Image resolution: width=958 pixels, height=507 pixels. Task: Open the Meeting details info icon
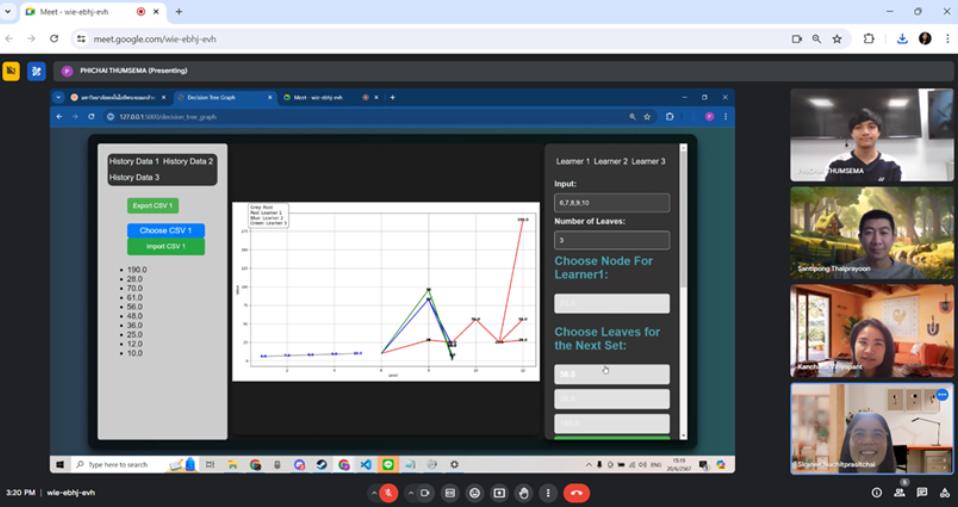pyautogui.click(x=876, y=493)
